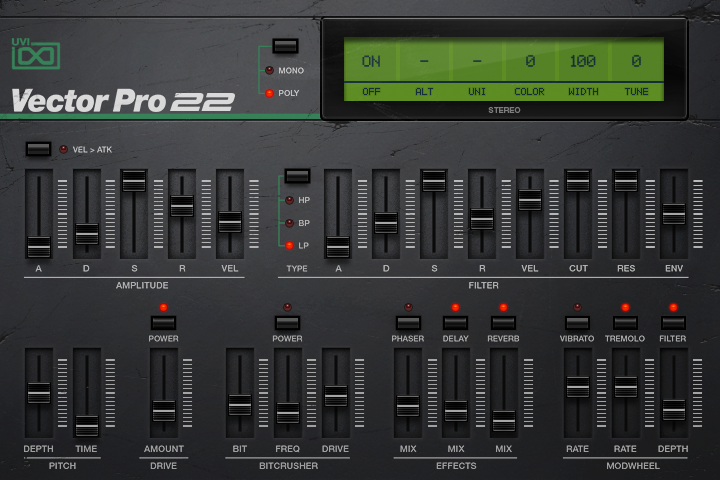
Task: Click the Filter Sustain slider handle
Action: (434, 181)
